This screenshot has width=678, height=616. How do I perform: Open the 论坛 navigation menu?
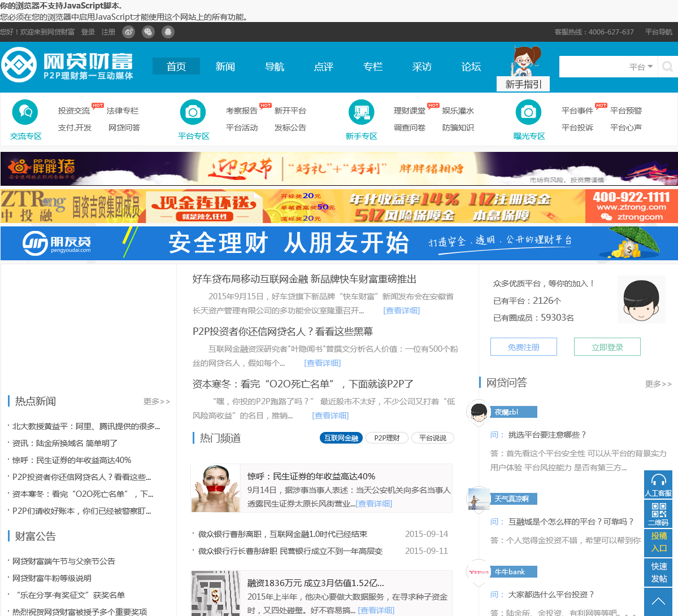[x=471, y=67]
